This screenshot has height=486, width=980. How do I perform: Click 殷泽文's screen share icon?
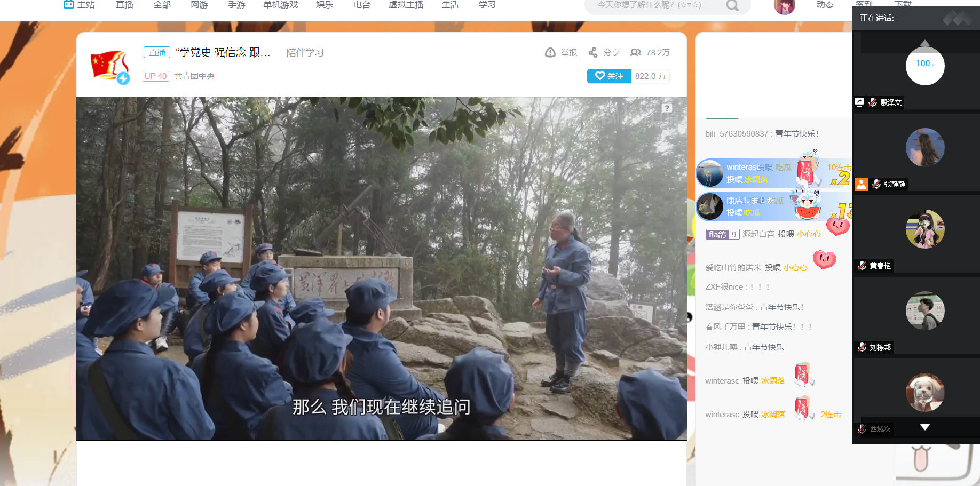point(859,102)
